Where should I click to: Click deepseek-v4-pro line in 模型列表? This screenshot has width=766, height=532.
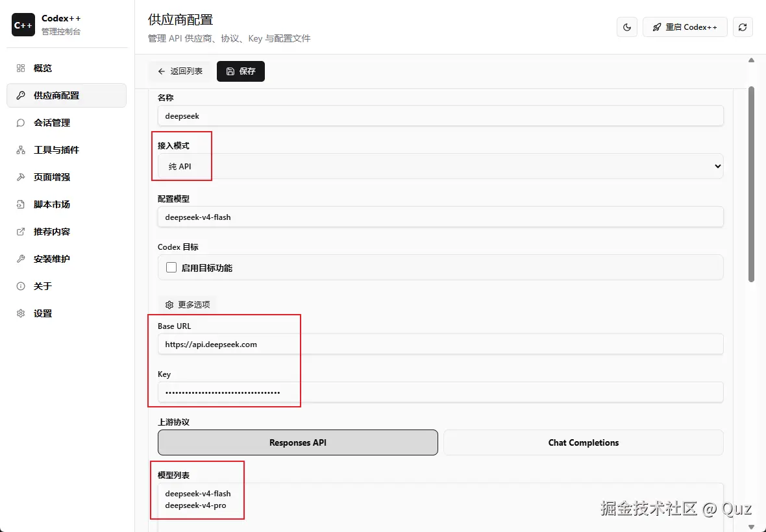click(195, 505)
